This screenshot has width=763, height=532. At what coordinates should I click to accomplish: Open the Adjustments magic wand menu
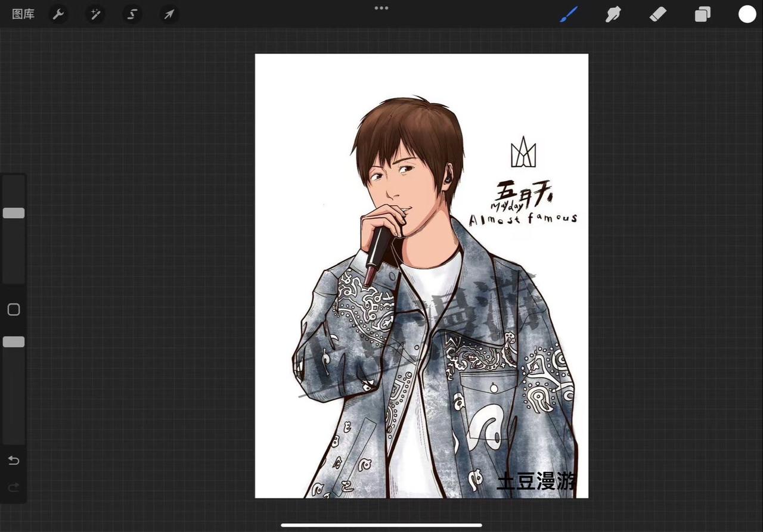coord(95,14)
